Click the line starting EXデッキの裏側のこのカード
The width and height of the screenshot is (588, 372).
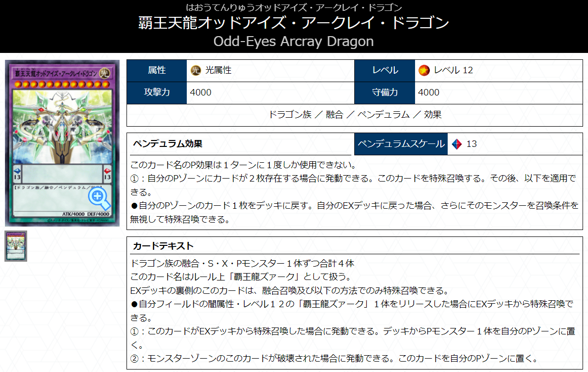click(290, 290)
